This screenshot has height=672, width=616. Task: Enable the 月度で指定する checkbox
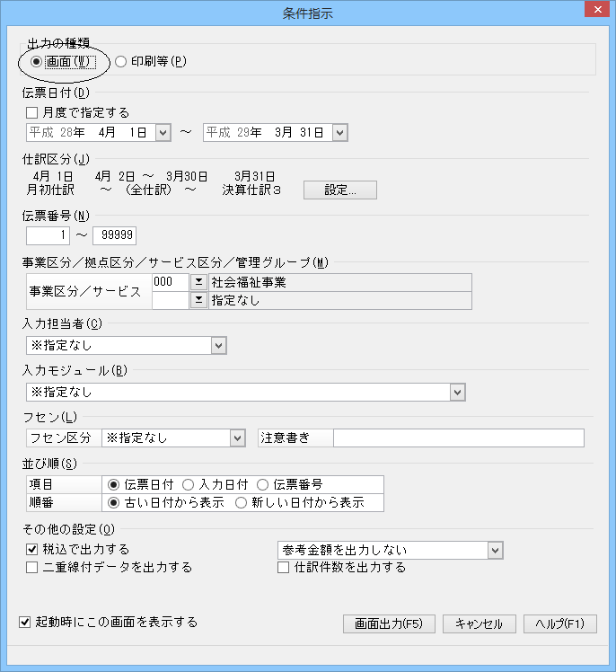tap(32, 113)
